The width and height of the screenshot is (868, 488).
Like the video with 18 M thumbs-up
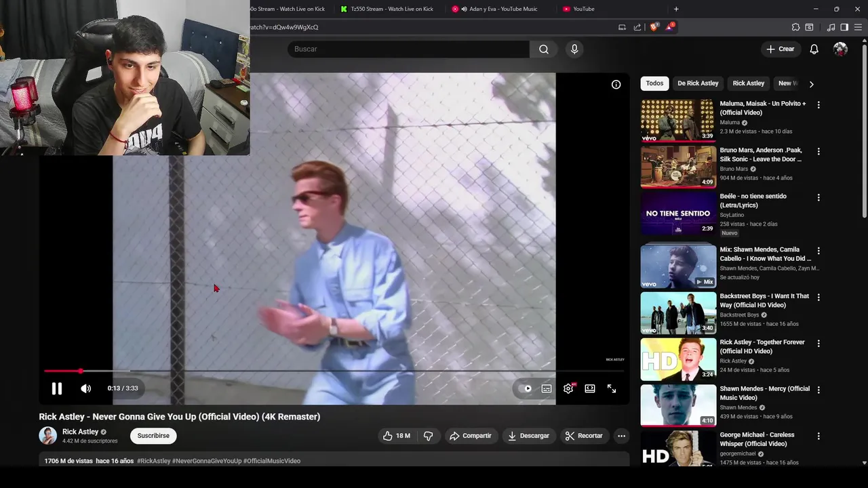tap(397, 436)
